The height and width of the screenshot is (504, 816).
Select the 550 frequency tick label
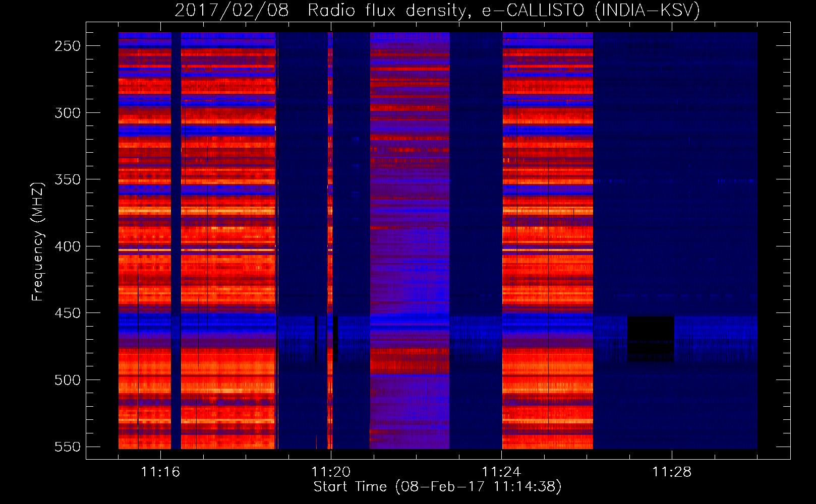(68, 447)
